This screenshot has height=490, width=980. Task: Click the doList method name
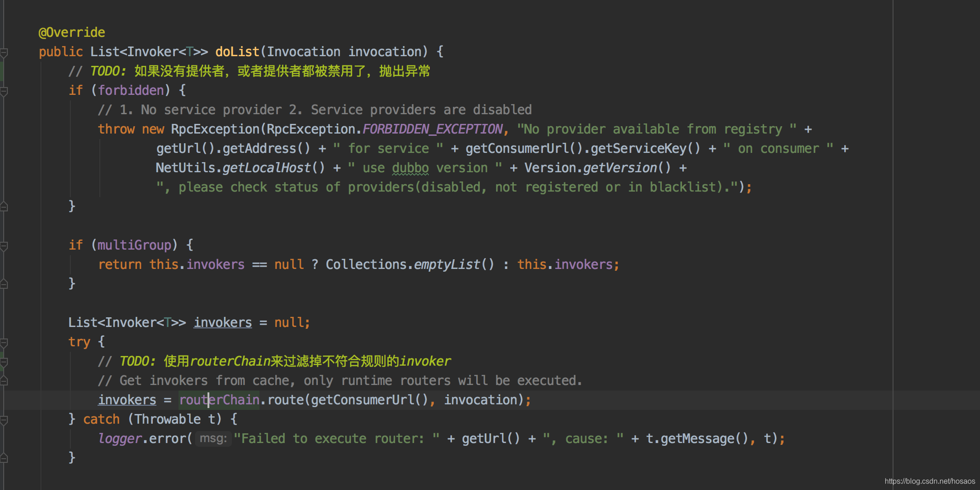coord(237,52)
